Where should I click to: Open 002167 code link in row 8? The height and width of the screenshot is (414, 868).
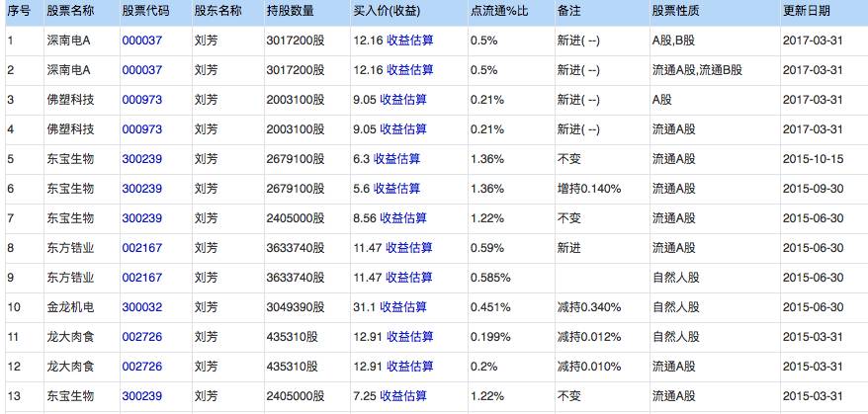coord(142,248)
